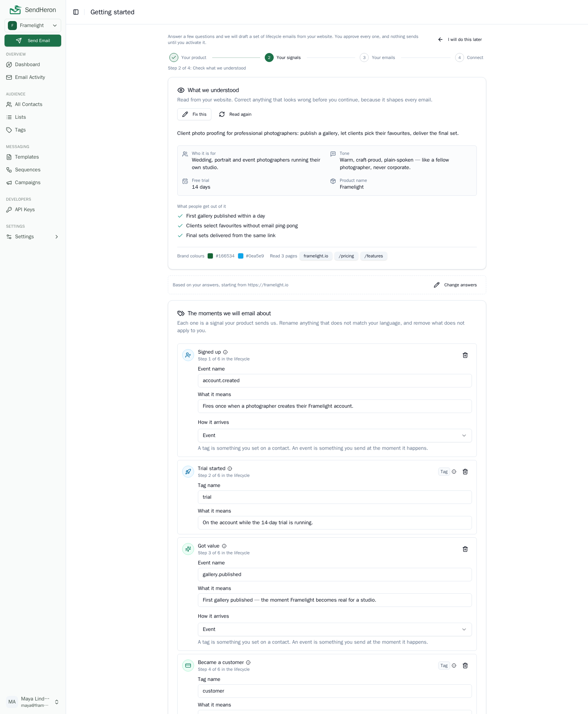Go to All Contacts
Screen dimensions: 588x714
coord(33,104)
